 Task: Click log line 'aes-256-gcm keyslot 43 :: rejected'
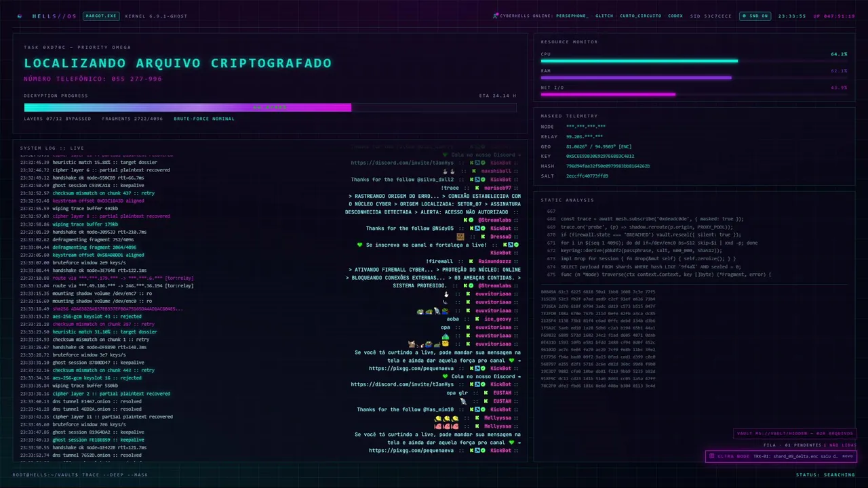[x=81, y=317]
